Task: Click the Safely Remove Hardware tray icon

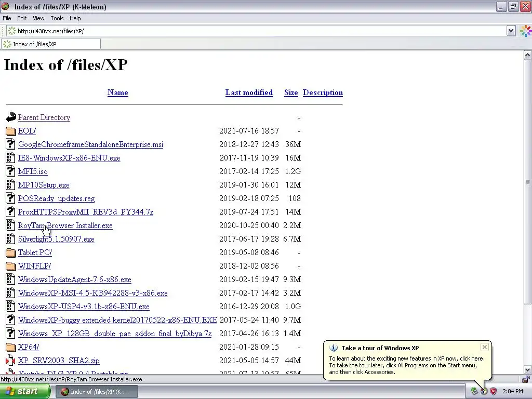Action: (474, 392)
